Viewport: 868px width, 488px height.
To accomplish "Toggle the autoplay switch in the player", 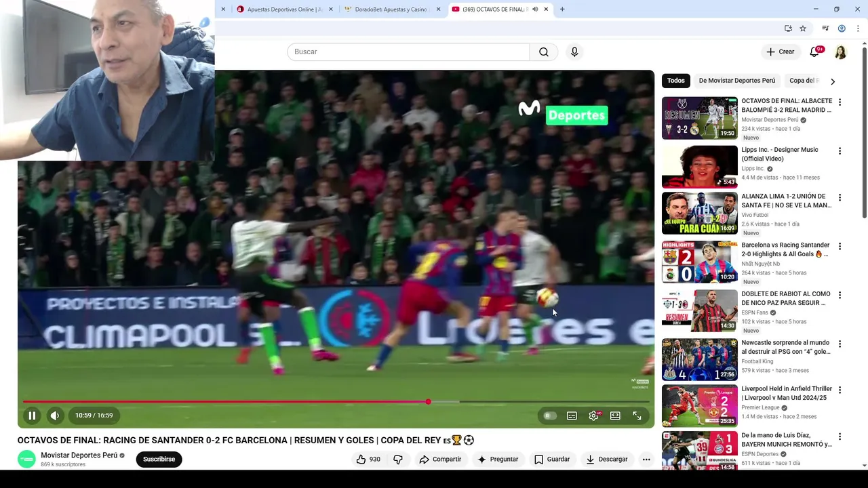I will 550,415.
